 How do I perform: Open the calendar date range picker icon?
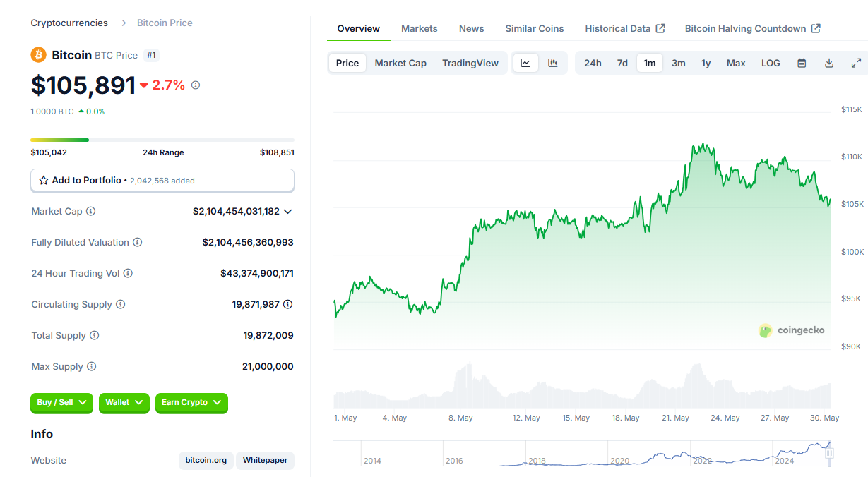tap(802, 63)
